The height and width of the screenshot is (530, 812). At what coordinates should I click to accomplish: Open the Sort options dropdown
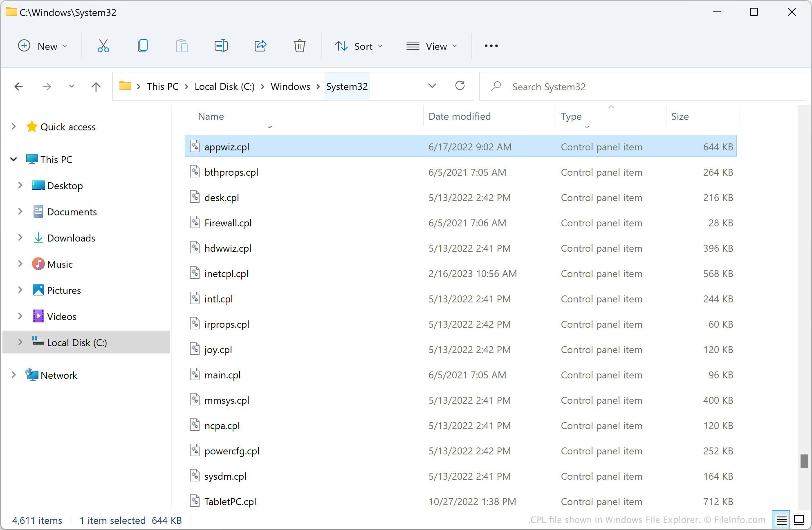[x=359, y=46]
